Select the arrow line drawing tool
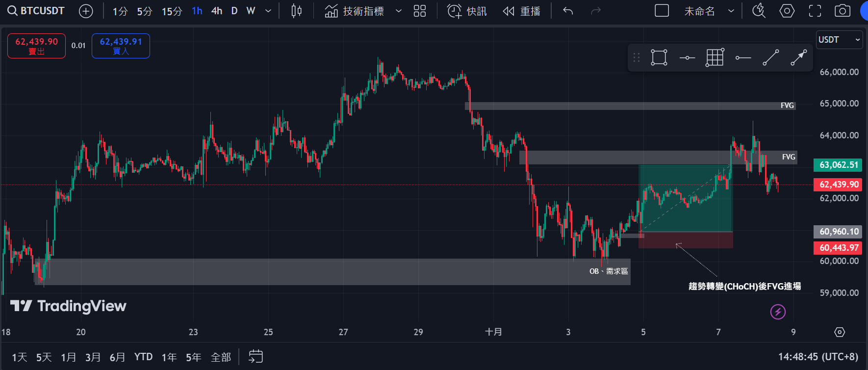 (x=798, y=57)
